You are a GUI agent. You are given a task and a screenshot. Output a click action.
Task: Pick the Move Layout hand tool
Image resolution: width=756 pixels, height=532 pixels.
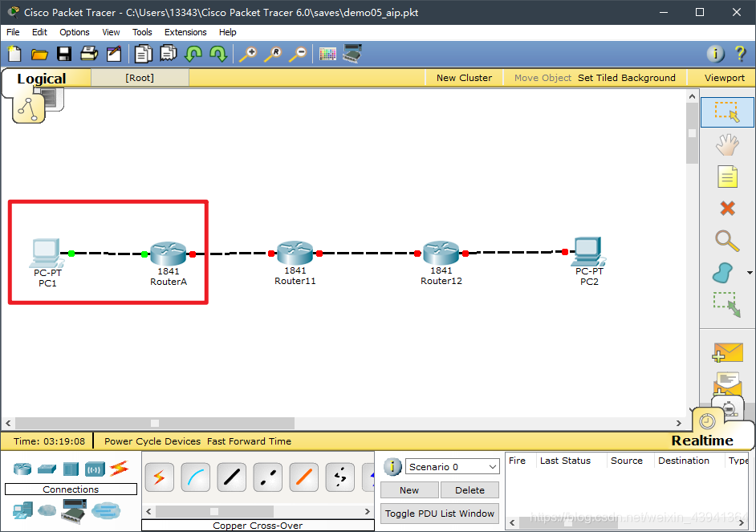coord(727,144)
